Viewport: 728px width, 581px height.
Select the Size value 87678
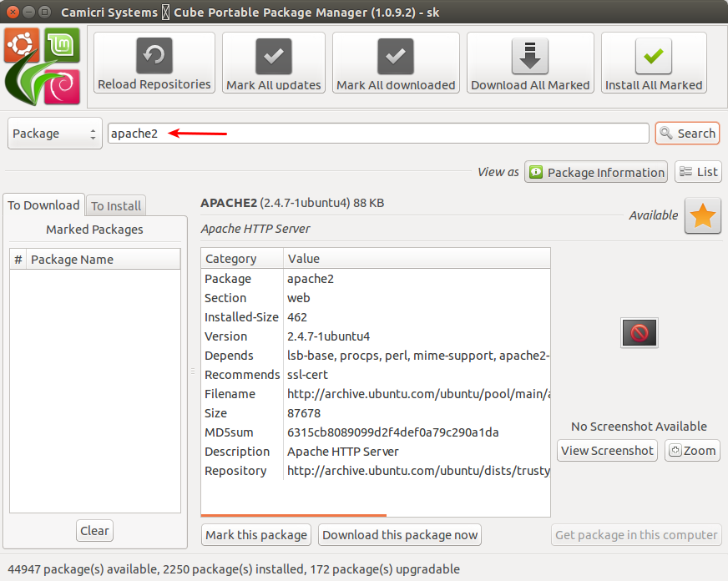(x=304, y=413)
